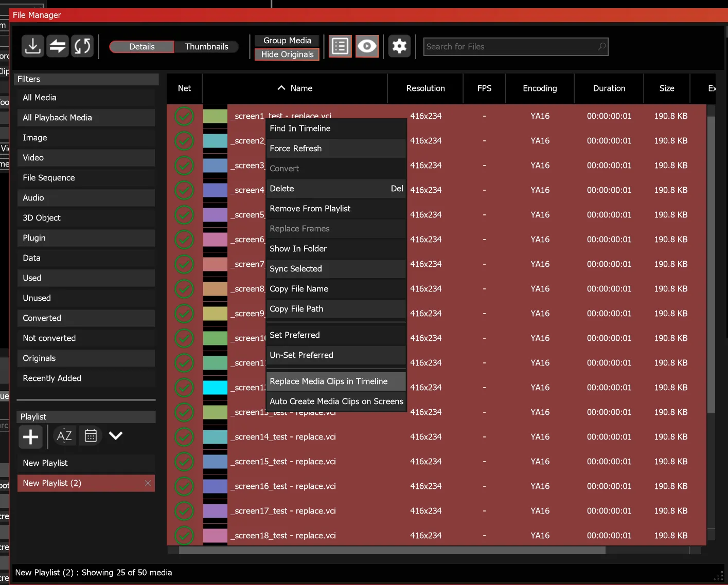Click the vertical scrollbar of media list

[x=711, y=264]
